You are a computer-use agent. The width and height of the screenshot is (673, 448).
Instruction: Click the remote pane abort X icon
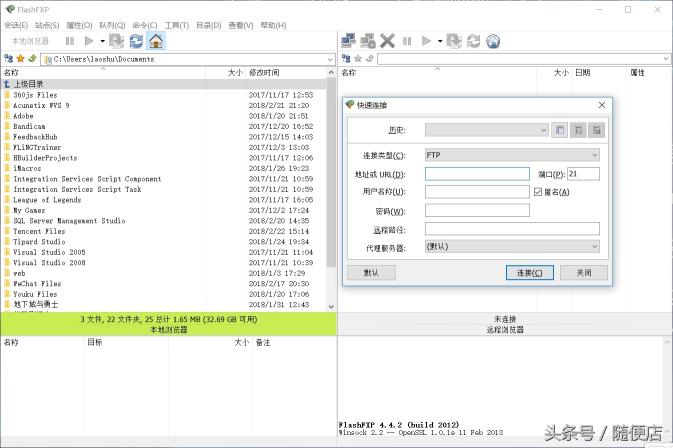(387, 41)
